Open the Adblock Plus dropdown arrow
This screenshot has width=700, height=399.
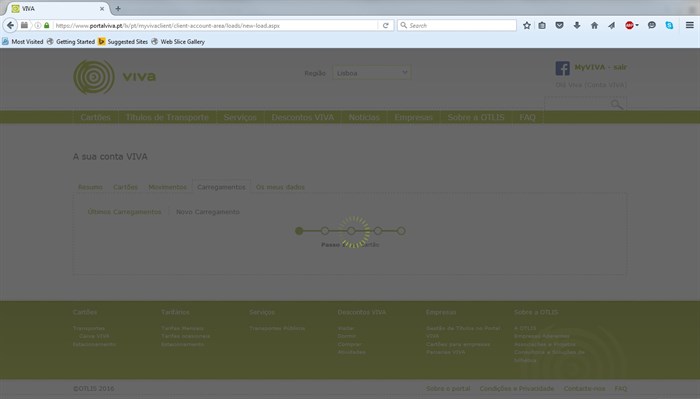637,25
